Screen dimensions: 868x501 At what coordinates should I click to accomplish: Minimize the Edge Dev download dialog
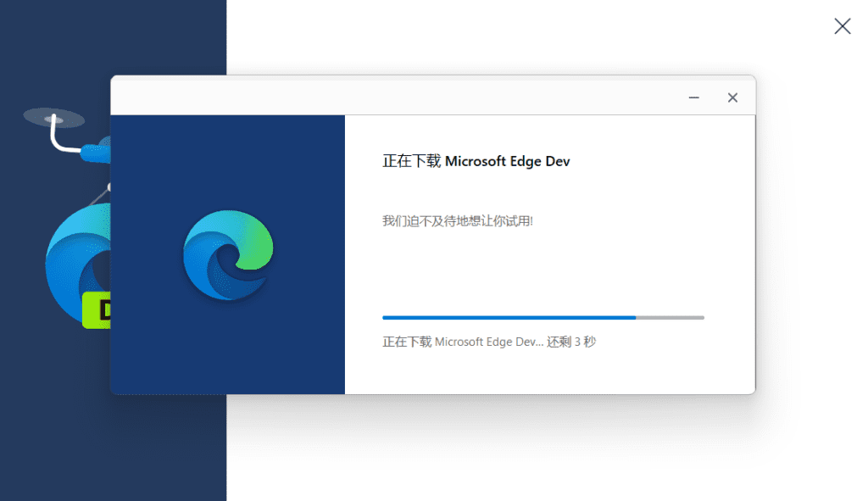click(x=694, y=97)
